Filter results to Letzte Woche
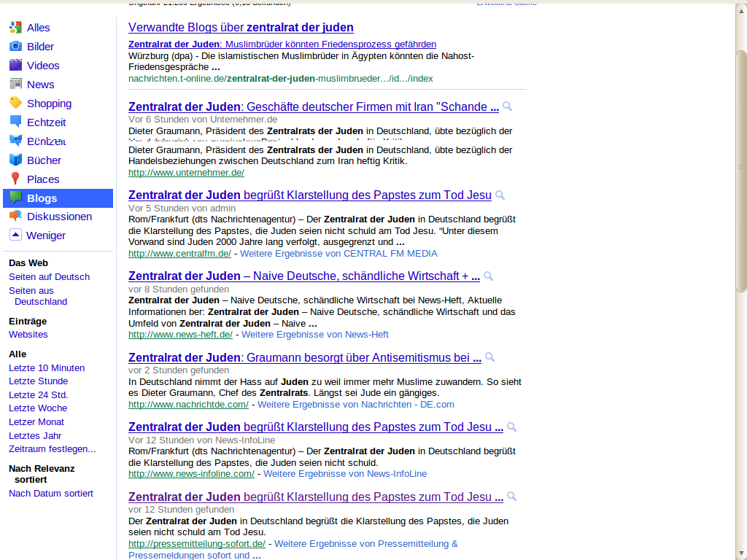Image resolution: width=747 pixels, height=560 pixels. (x=38, y=408)
